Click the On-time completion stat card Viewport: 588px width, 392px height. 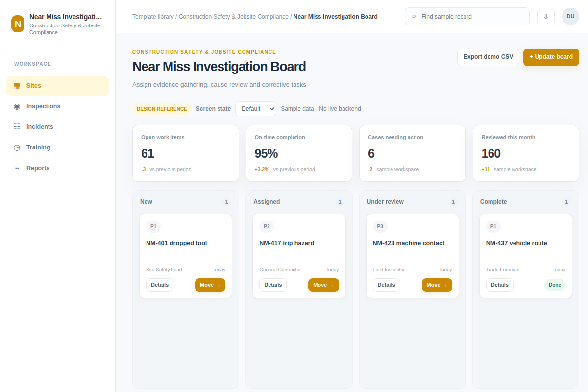(x=299, y=153)
